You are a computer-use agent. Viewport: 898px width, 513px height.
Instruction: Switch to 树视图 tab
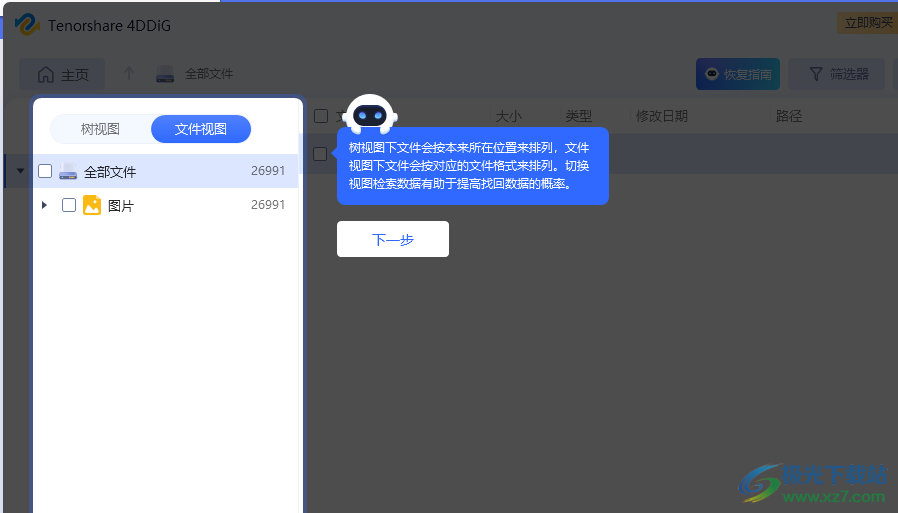(x=100, y=129)
